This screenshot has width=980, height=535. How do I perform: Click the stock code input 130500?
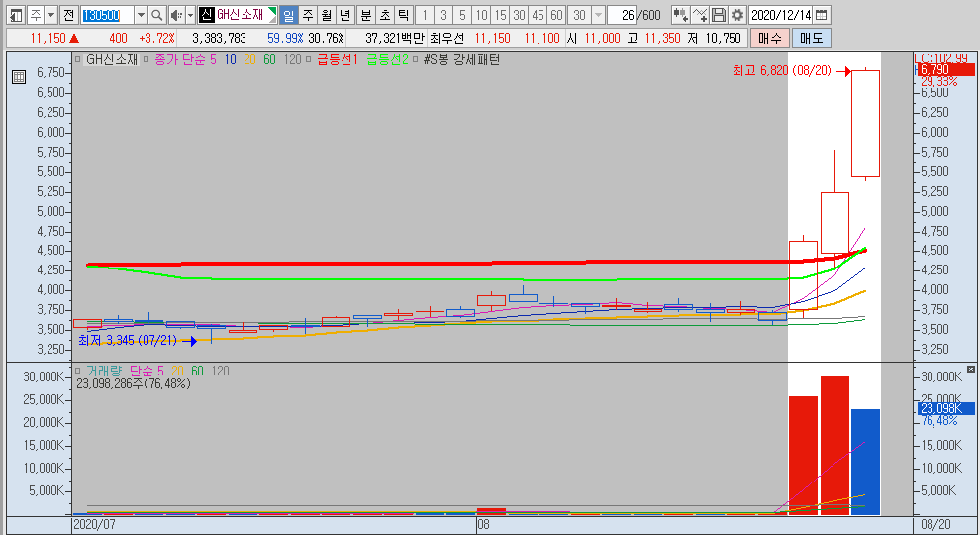[x=108, y=15]
